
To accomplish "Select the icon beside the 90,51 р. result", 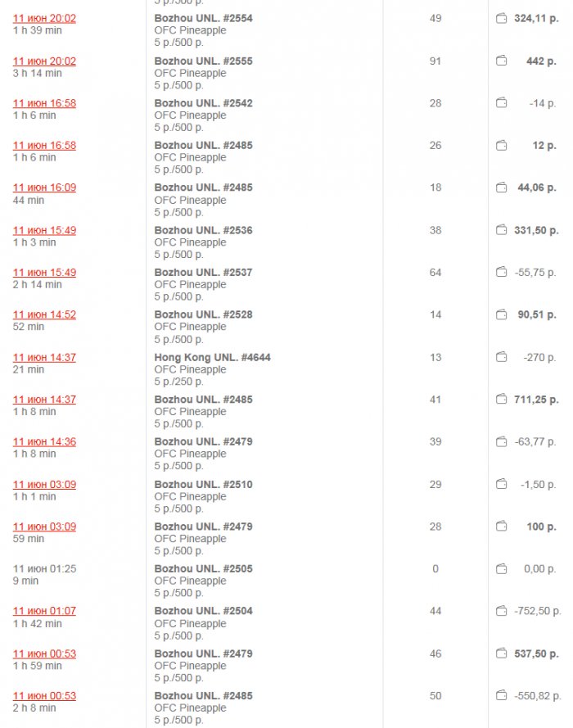I will coord(502,314).
